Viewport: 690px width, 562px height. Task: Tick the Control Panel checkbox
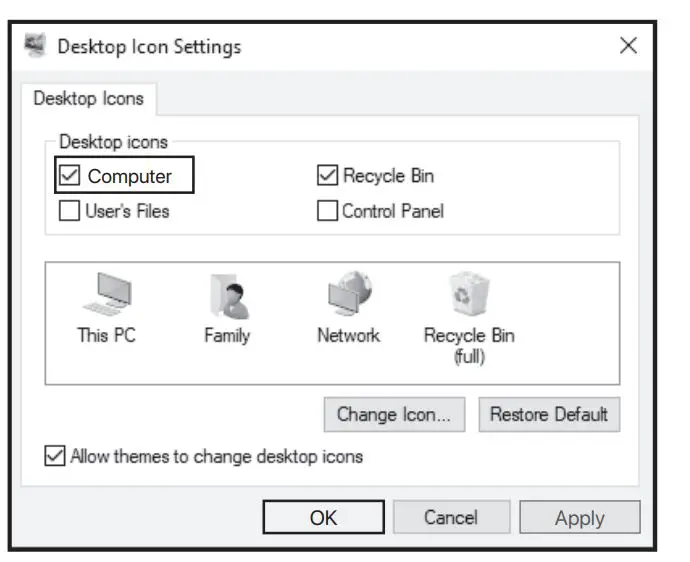(x=327, y=211)
